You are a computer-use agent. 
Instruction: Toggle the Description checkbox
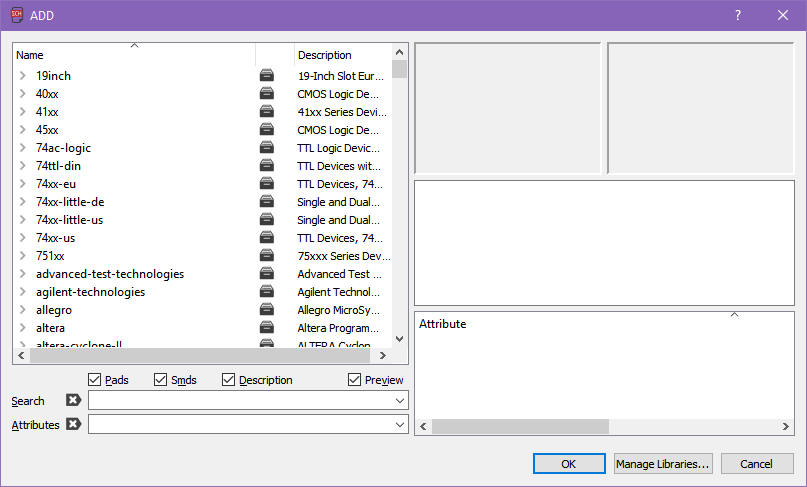click(229, 380)
